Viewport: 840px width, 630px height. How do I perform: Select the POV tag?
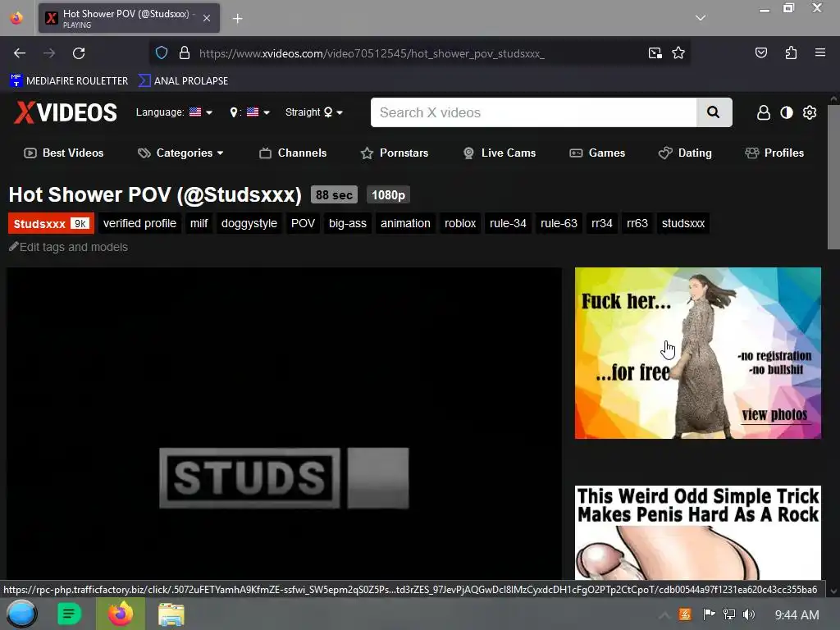tap(303, 223)
